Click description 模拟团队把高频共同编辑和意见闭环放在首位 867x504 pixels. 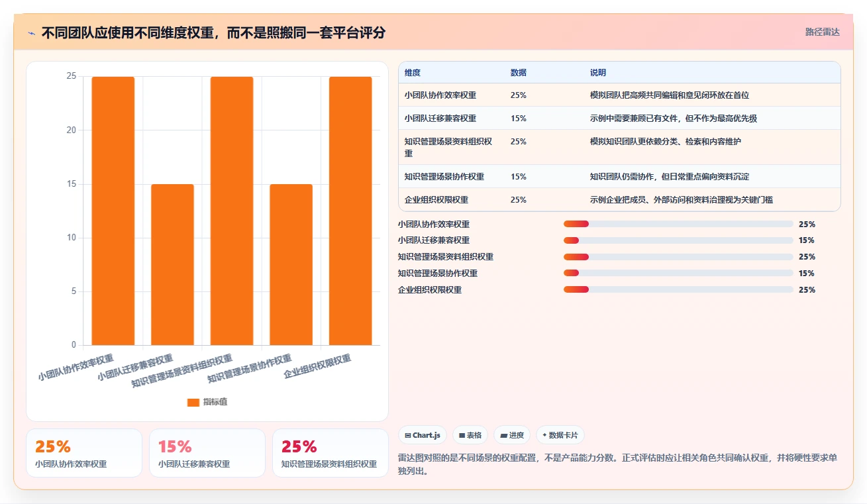[x=670, y=95]
